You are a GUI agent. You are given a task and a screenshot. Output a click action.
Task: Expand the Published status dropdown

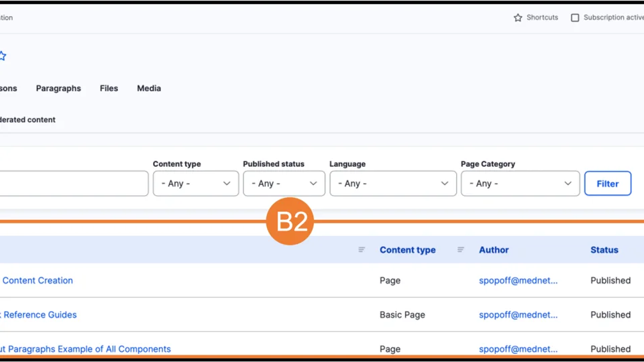pos(284,184)
